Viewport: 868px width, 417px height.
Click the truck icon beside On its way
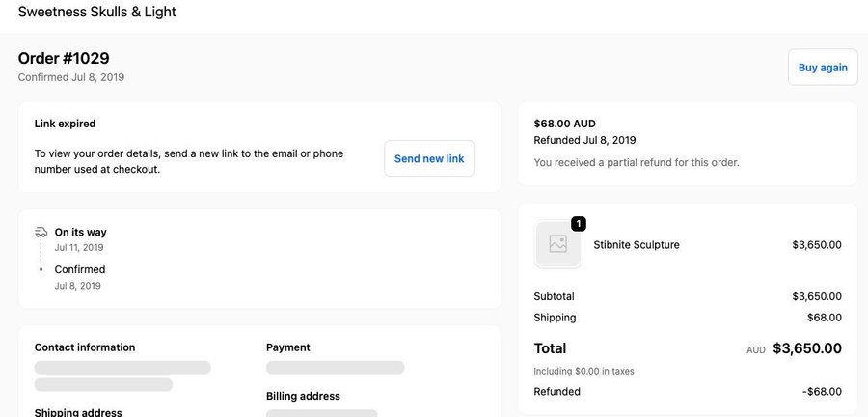tap(41, 233)
